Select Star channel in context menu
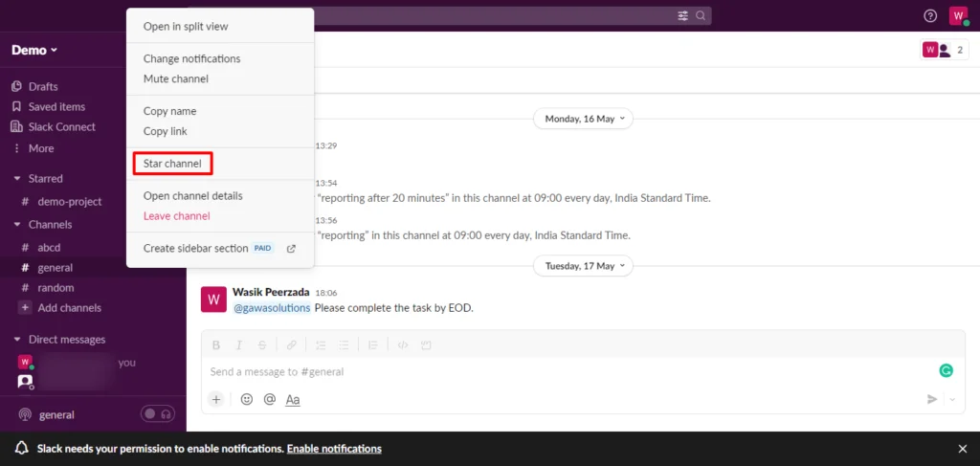 click(172, 164)
